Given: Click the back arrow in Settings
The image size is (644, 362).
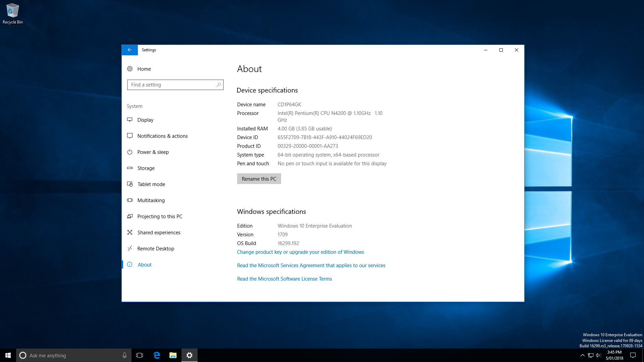Looking at the screenshot, I should (129, 50).
